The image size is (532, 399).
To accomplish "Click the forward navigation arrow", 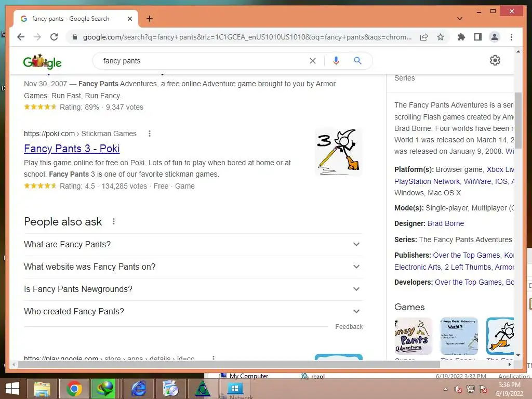I will [x=37, y=37].
